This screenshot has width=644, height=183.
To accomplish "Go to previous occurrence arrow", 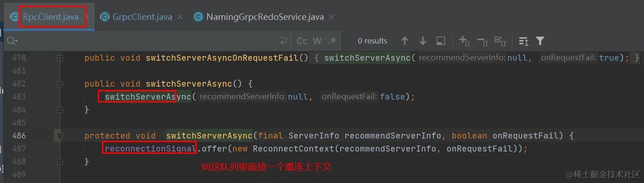I will tap(405, 41).
